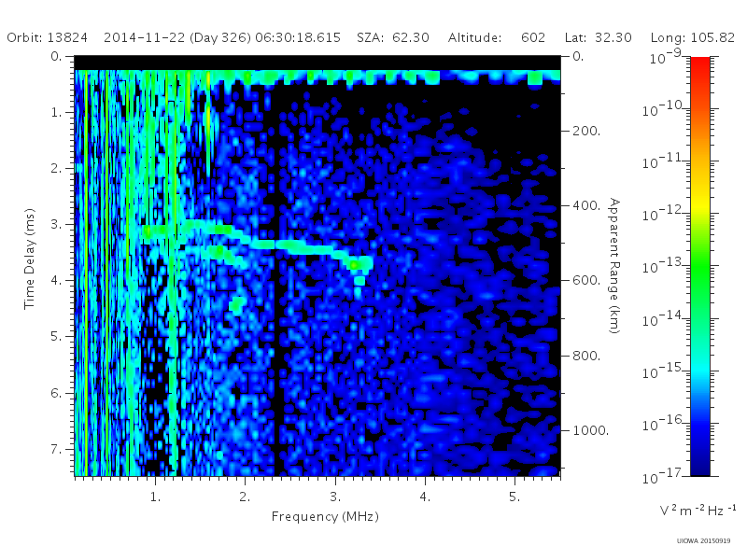Click the 'Apparent Range (km)' axis label

tap(614, 266)
